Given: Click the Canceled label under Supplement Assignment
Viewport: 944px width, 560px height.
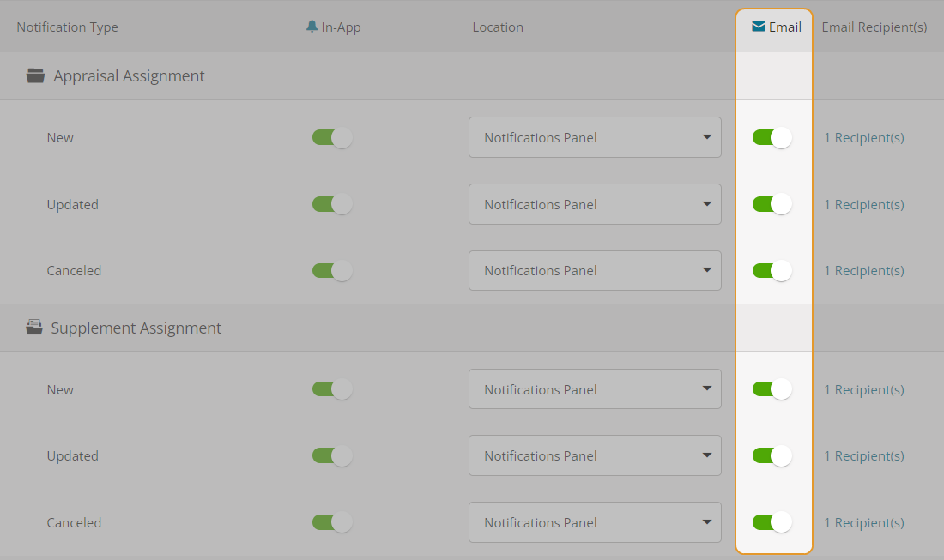Looking at the screenshot, I should (74, 523).
